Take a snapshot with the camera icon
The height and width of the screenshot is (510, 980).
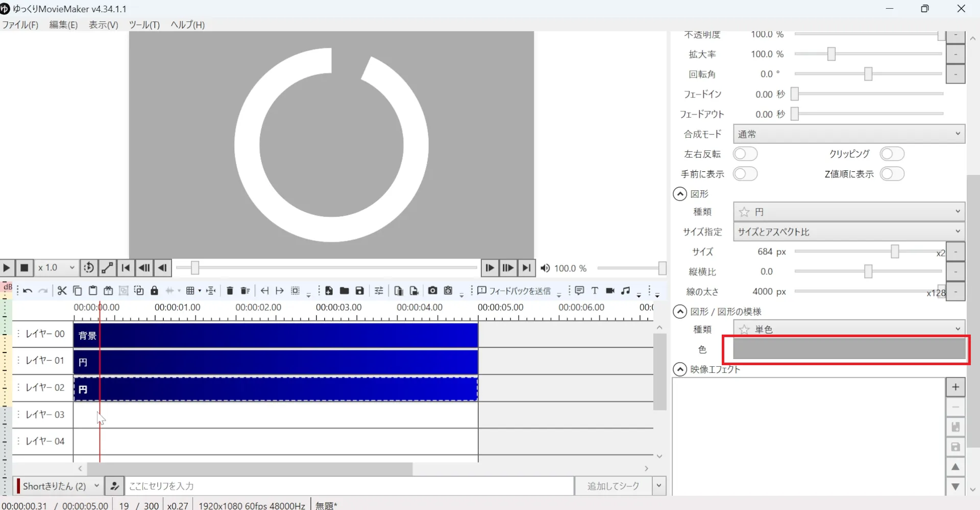pyautogui.click(x=433, y=291)
